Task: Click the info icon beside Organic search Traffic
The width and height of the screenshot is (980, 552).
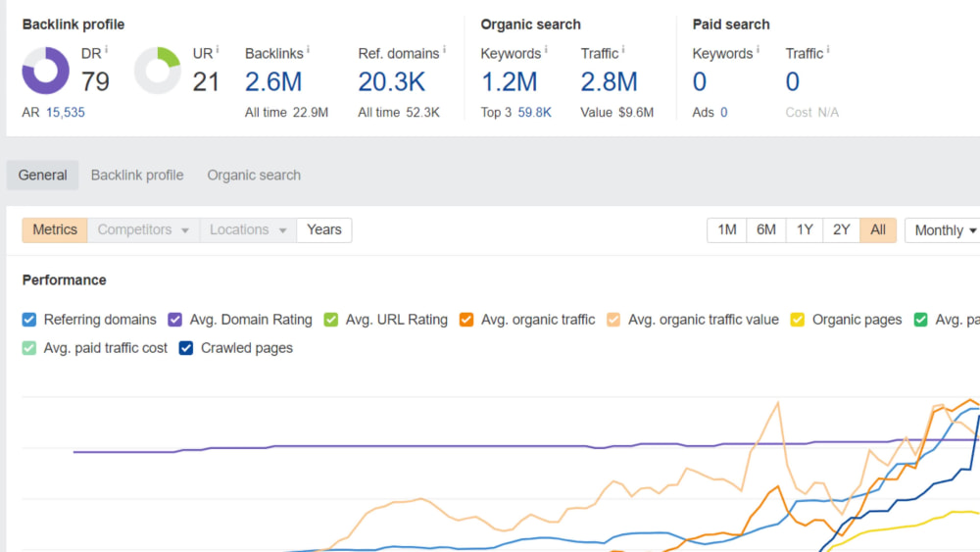Action: click(x=623, y=49)
